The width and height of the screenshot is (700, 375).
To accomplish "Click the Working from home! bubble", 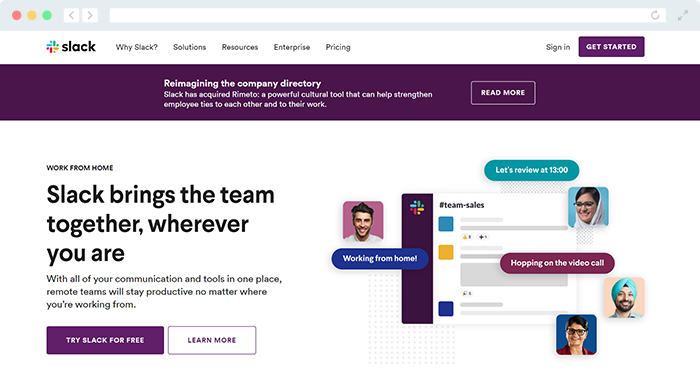I will coord(380,258).
